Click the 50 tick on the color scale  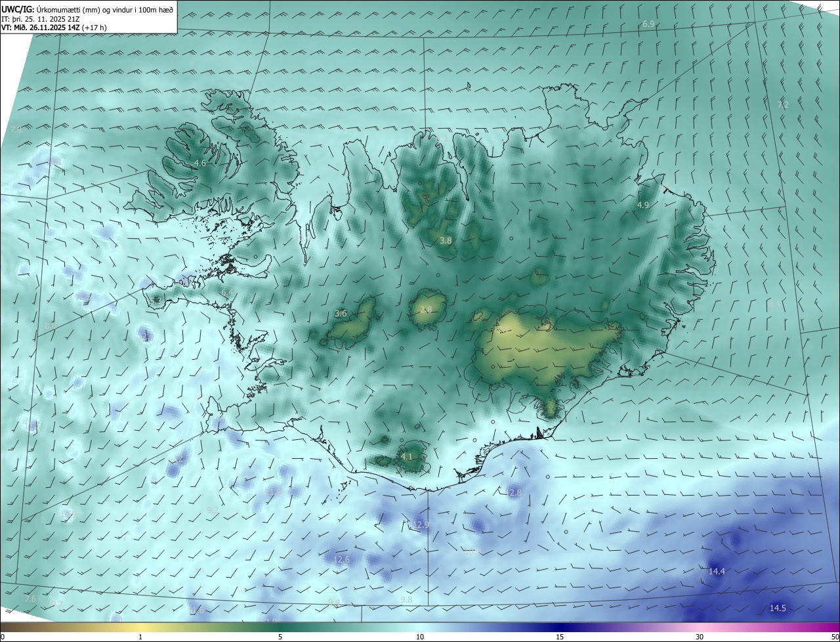[x=835, y=637]
